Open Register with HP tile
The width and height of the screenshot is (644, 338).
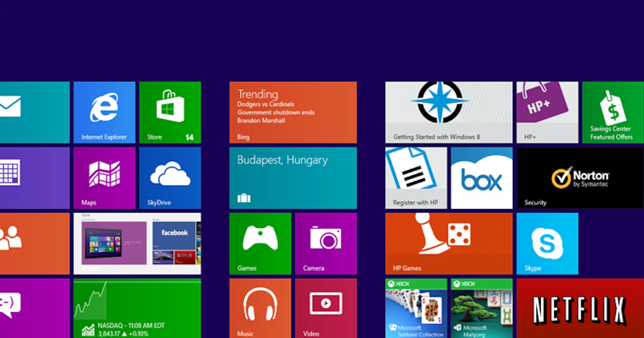pyautogui.click(x=416, y=178)
